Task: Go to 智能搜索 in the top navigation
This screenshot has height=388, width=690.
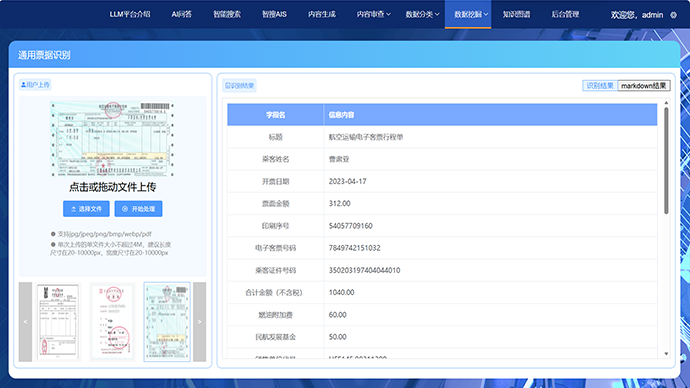Action: coord(227,15)
